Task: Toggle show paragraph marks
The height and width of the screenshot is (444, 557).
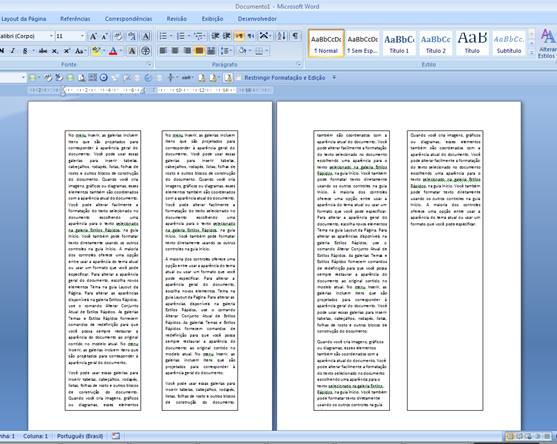Action: (295, 36)
